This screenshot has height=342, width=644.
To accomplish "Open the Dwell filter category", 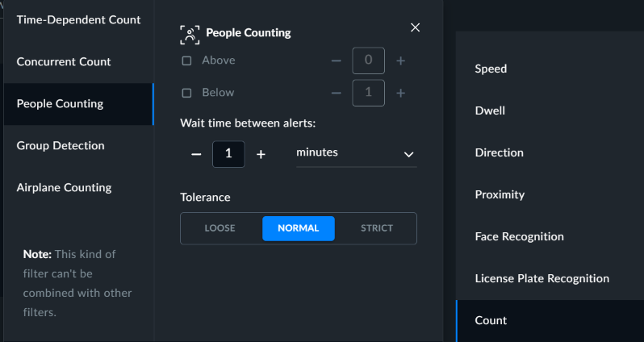I will [x=550, y=111].
